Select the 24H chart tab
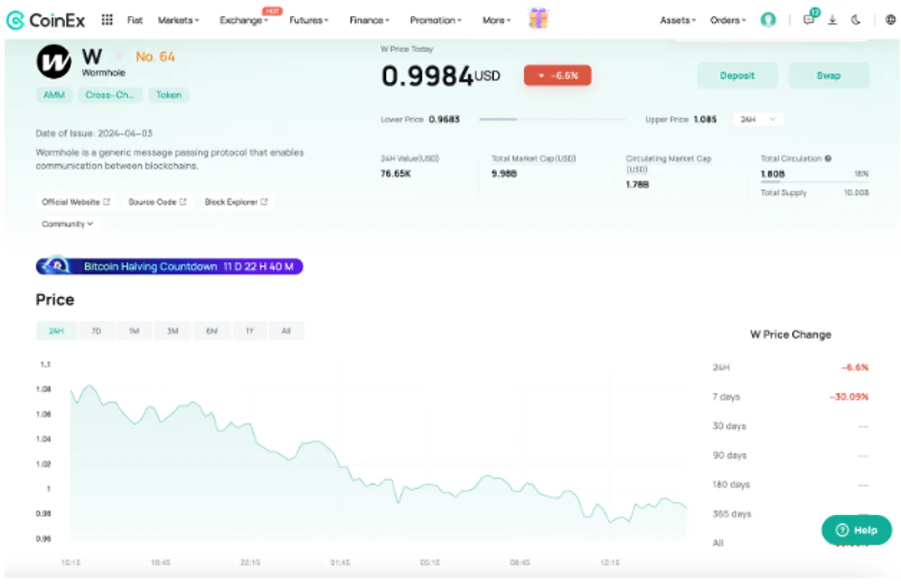 point(56,331)
